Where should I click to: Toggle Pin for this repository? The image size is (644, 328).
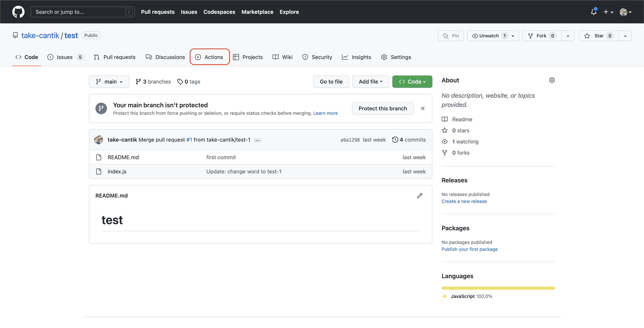click(451, 35)
